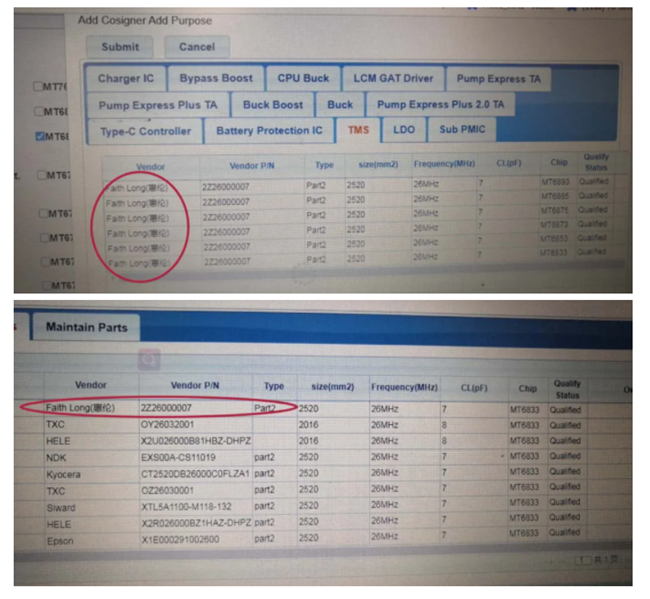Viewport: 650px width, 599px height.
Task: Open the Battery Protection IC tab
Action: coord(269,131)
